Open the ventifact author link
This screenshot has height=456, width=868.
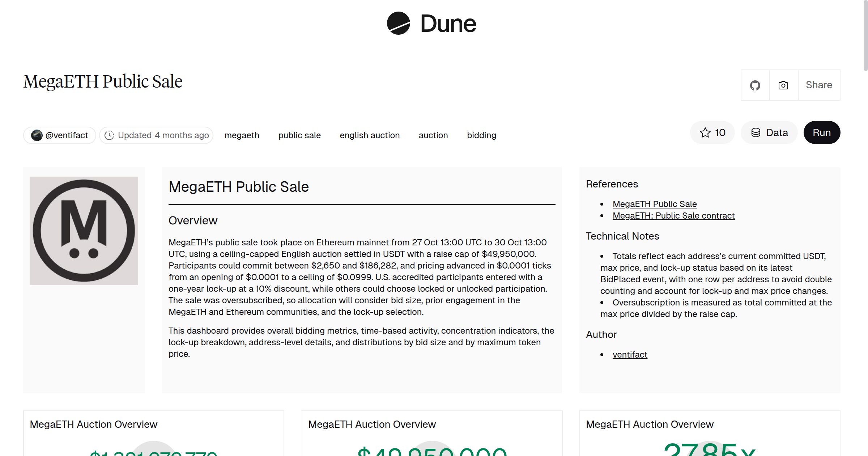coord(630,354)
